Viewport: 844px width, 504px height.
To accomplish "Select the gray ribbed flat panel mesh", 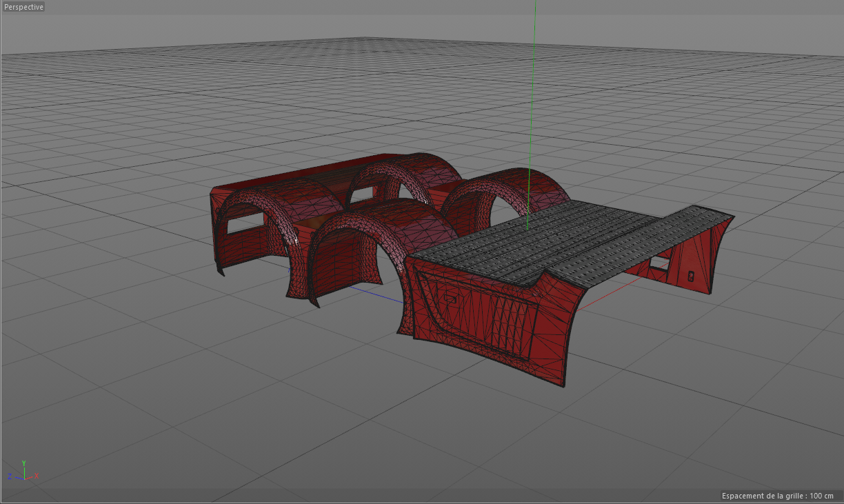I will (570, 242).
